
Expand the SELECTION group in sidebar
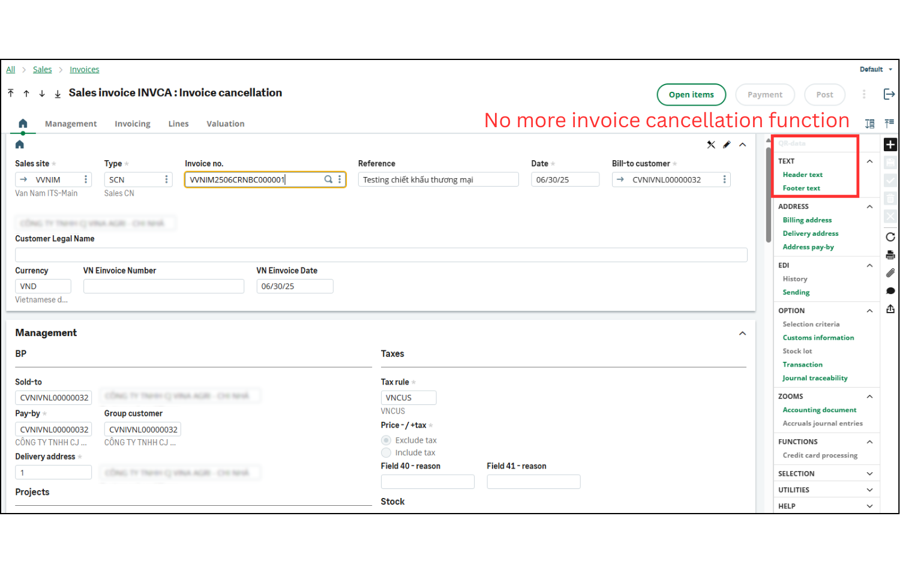point(869,474)
